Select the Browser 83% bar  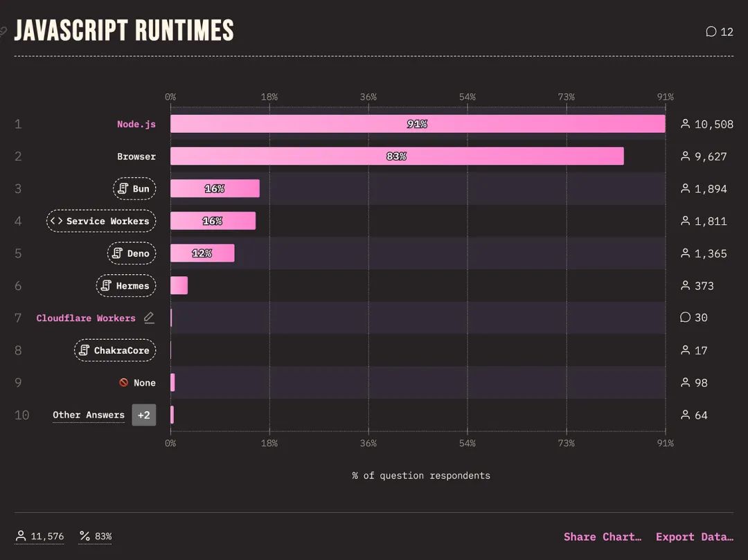click(x=397, y=156)
